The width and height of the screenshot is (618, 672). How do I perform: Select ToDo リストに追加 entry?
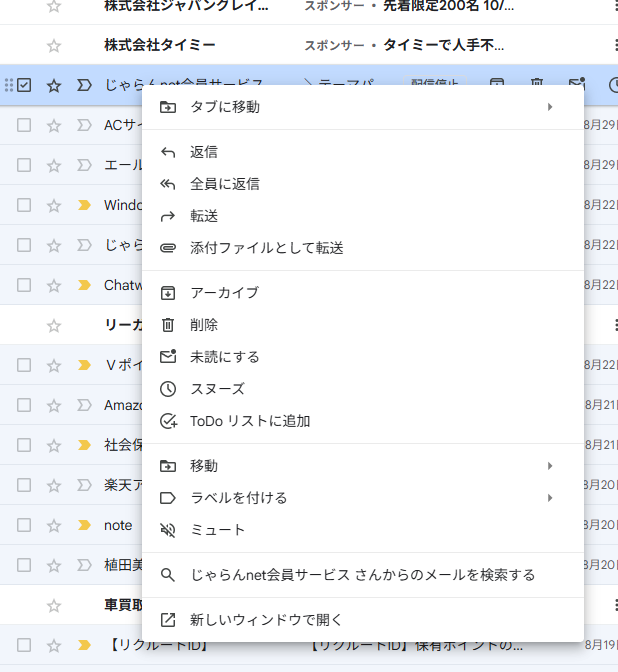point(363,421)
